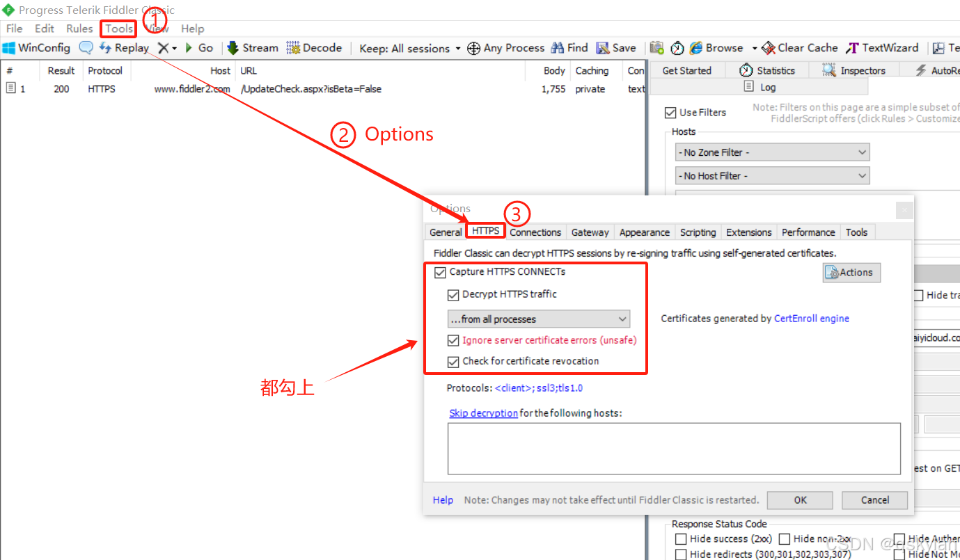Click the Remove (X) toolbar icon
This screenshot has height=560, width=960.
coord(163,48)
